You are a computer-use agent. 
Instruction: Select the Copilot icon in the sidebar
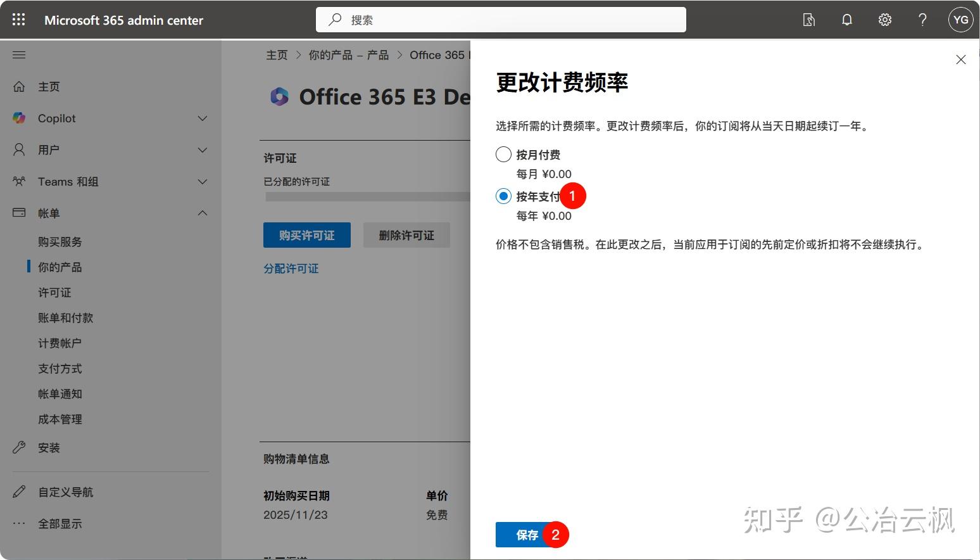(x=18, y=118)
